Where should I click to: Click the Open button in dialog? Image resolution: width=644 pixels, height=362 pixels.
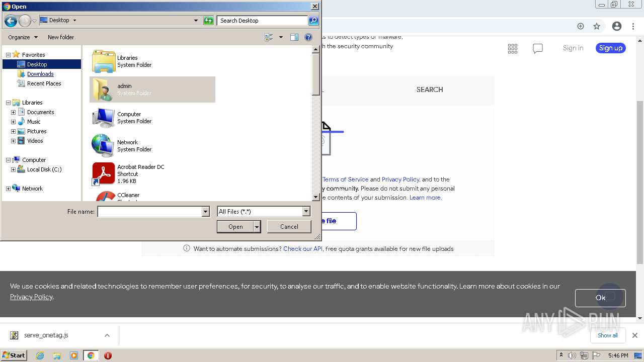(x=235, y=227)
